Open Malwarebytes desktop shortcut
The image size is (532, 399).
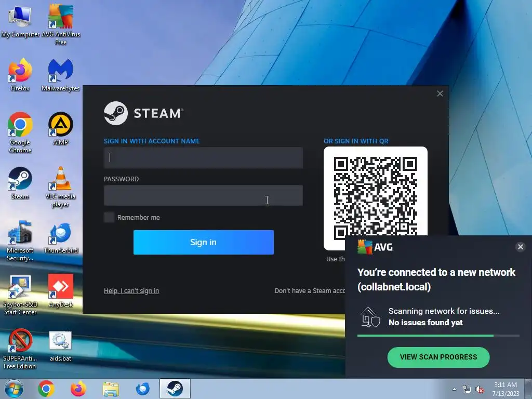[60, 75]
